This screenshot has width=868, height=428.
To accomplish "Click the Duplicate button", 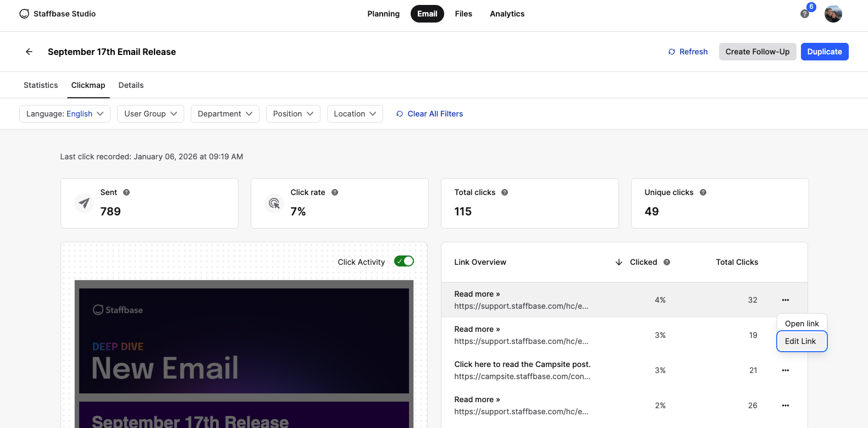I will (x=825, y=52).
